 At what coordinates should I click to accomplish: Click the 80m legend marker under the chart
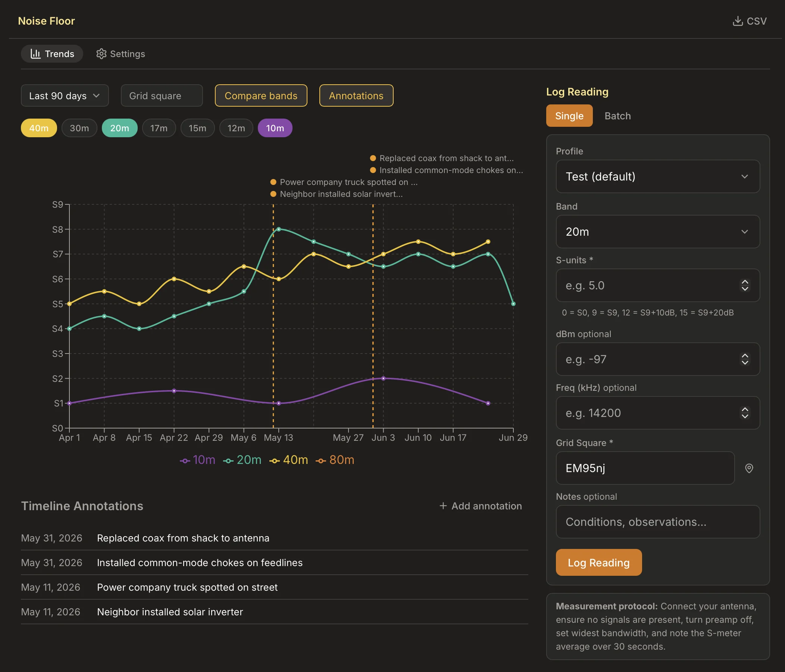coord(321,461)
